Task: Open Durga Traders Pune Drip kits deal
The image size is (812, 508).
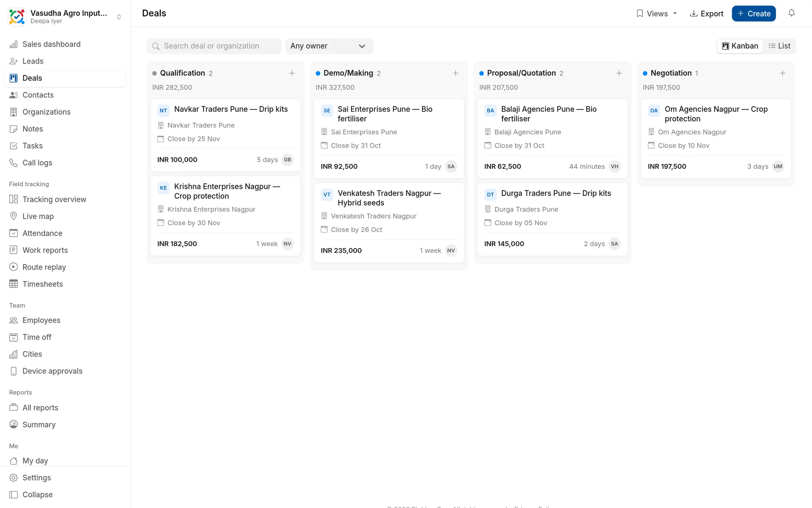Action: tap(552, 219)
